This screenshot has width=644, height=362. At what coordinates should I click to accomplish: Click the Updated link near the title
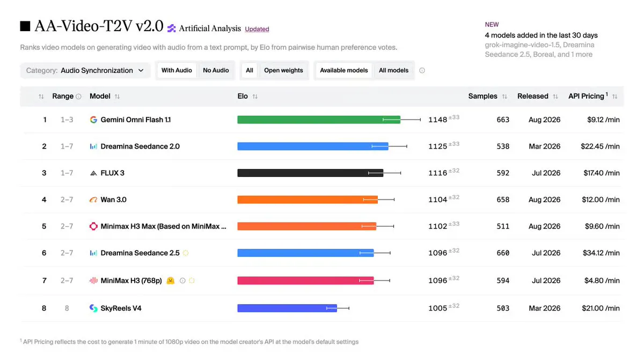[257, 29]
